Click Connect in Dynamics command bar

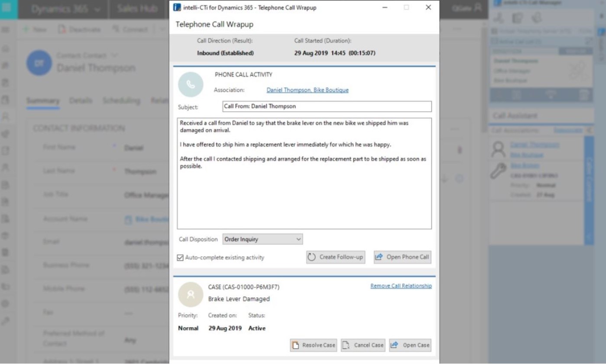[130, 29]
